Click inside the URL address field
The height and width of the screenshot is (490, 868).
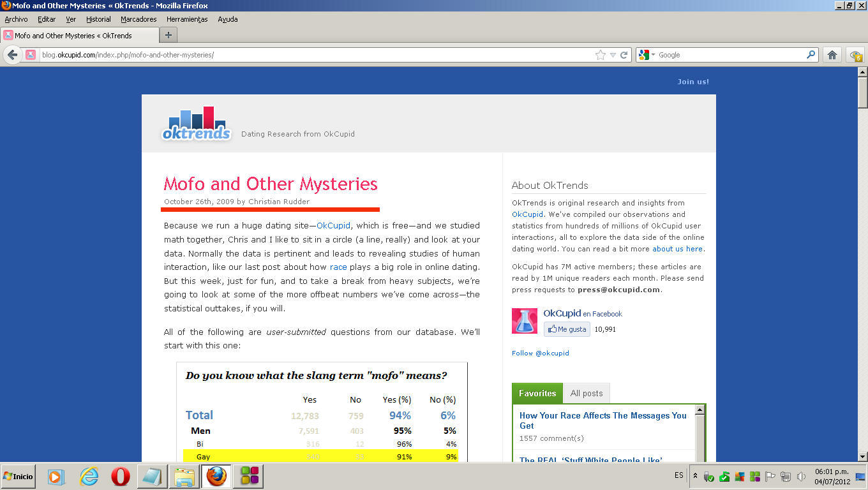(x=316, y=55)
